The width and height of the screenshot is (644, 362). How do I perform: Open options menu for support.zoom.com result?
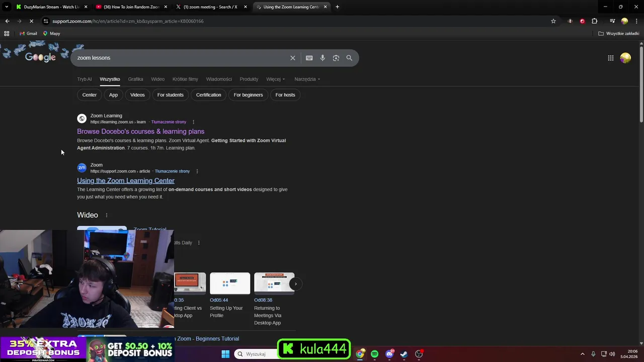point(197,171)
